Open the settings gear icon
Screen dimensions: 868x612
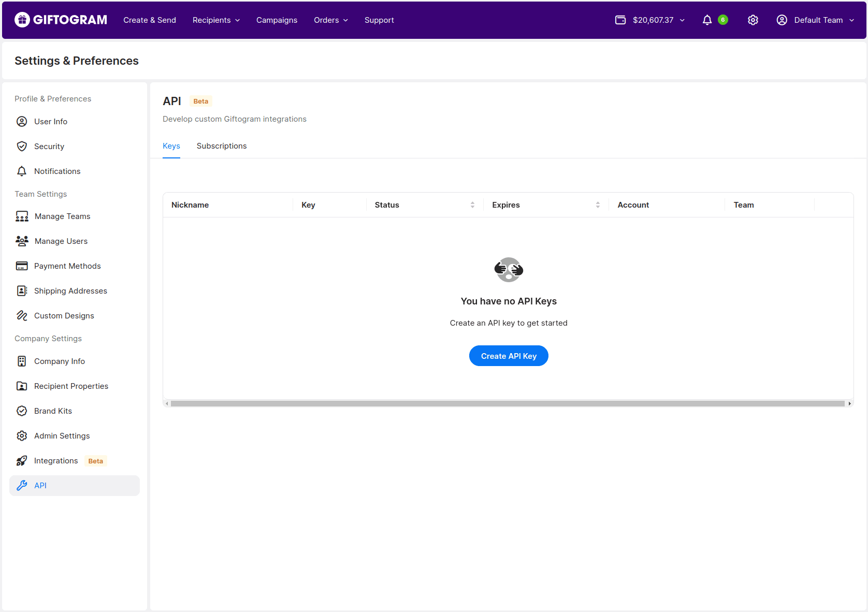pyautogui.click(x=753, y=20)
